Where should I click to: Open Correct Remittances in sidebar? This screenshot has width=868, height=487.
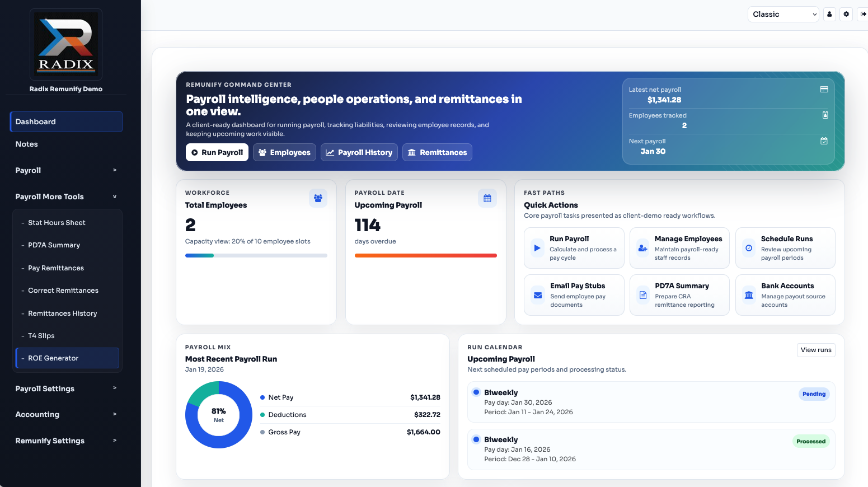(x=67, y=291)
